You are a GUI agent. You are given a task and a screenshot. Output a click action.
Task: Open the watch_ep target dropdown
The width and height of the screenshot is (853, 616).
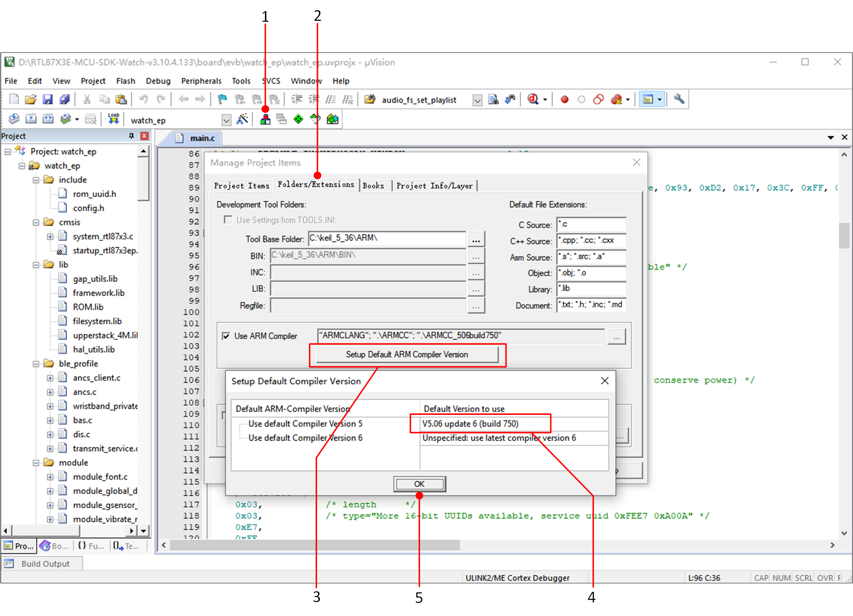(226, 120)
